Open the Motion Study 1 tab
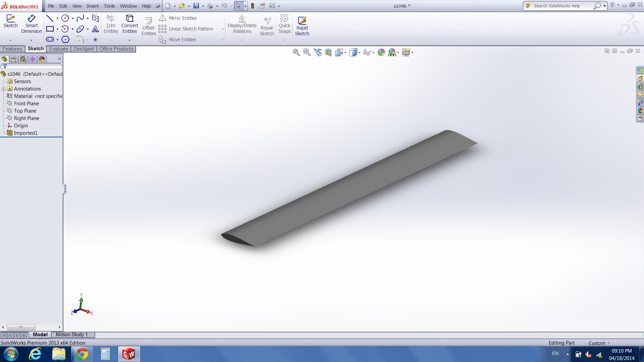The image size is (644, 362). (71, 335)
